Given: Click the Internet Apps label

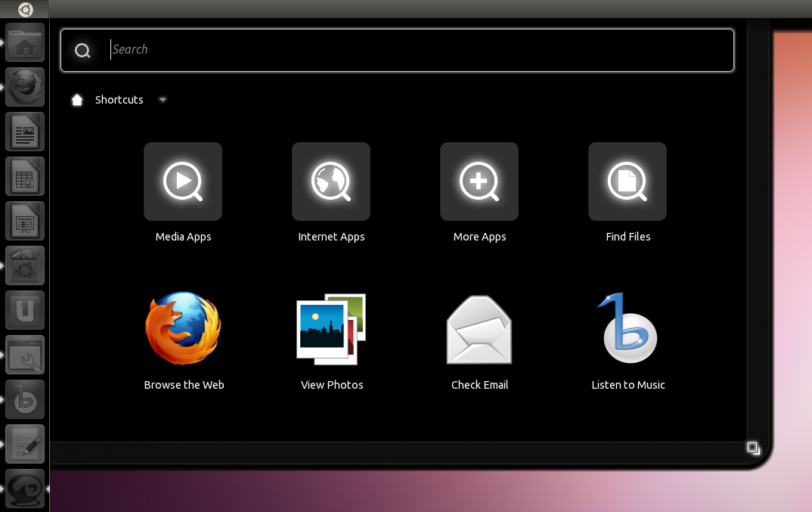Looking at the screenshot, I should (x=331, y=237).
